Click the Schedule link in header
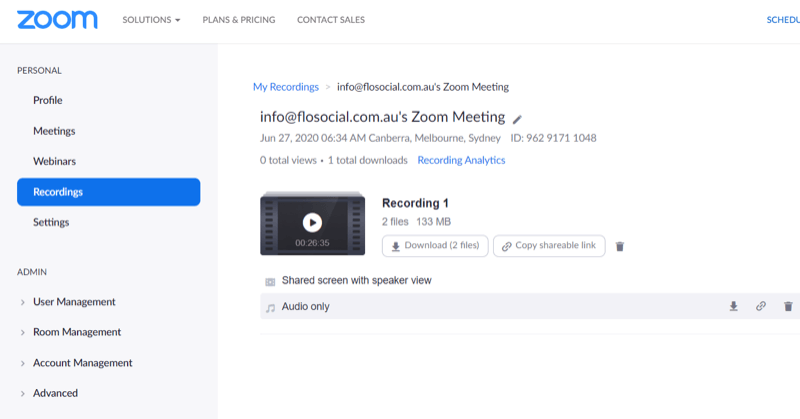This screenshot has height=419, width=800. click(x=783, y=20)
